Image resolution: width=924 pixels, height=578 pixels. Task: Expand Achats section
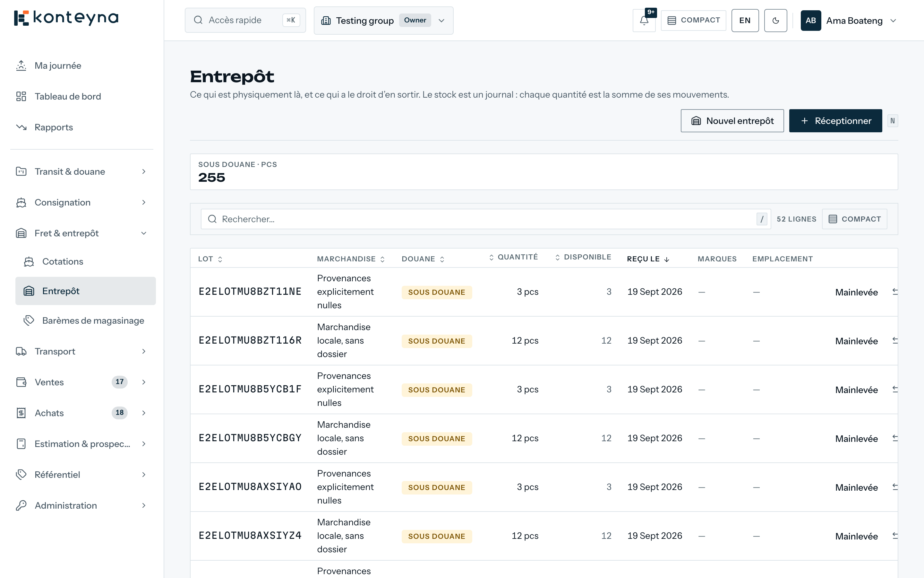click(x=82, y=413)
